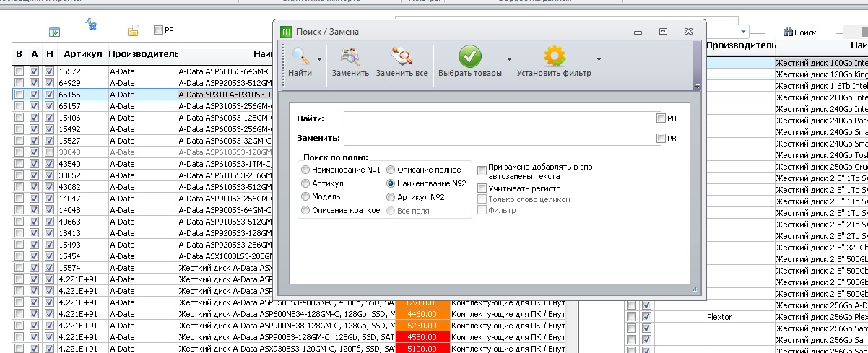
Task: Open the dropdown arrow next to Установить фильтр
Action: tap(598, 61)
